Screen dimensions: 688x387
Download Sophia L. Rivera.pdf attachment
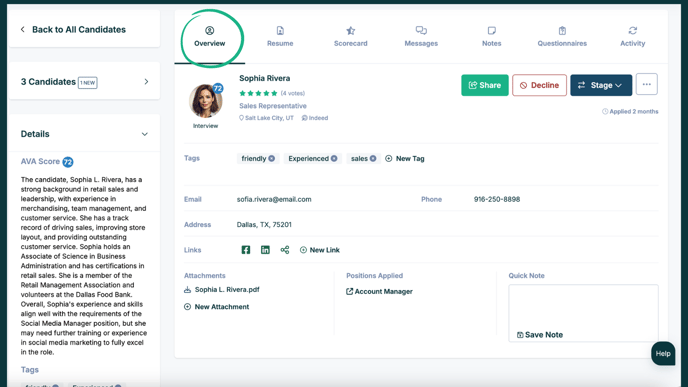222,290
